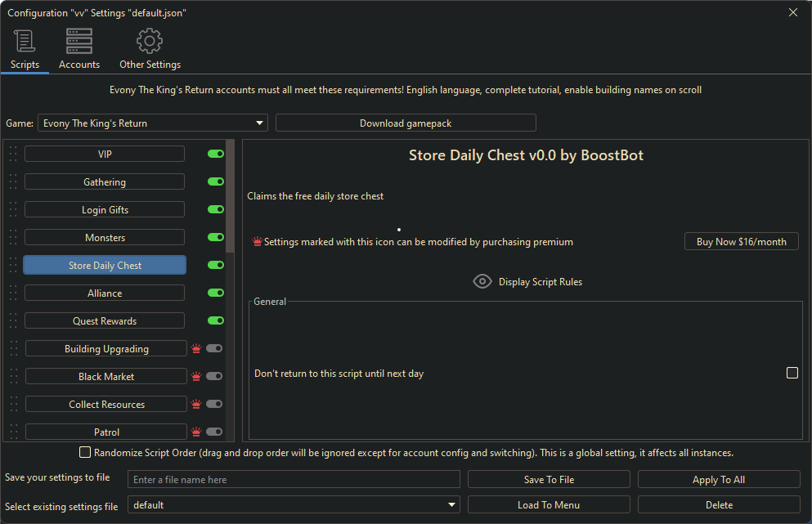Open the Scripts tab icon
Image resolution: width=812 pixels, height=524 pixels.
point(25,41)
